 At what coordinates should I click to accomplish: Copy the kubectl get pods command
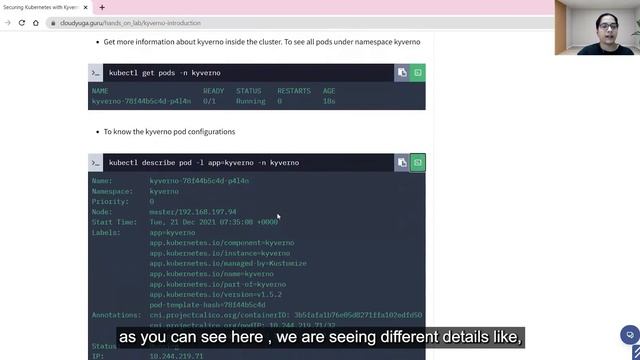click(402, 73)
